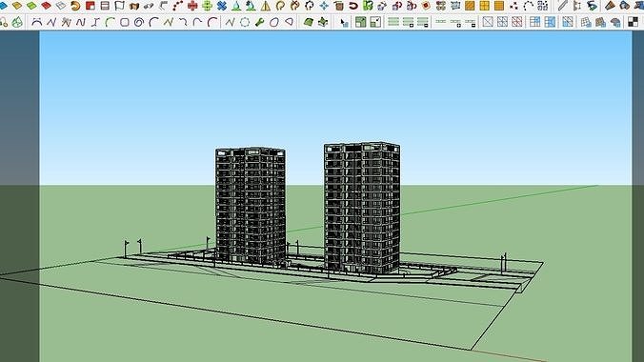The height and width of the screenshot is (362, 644).
Task: Click the red diagonal grid icon
Action: point(517,22)
